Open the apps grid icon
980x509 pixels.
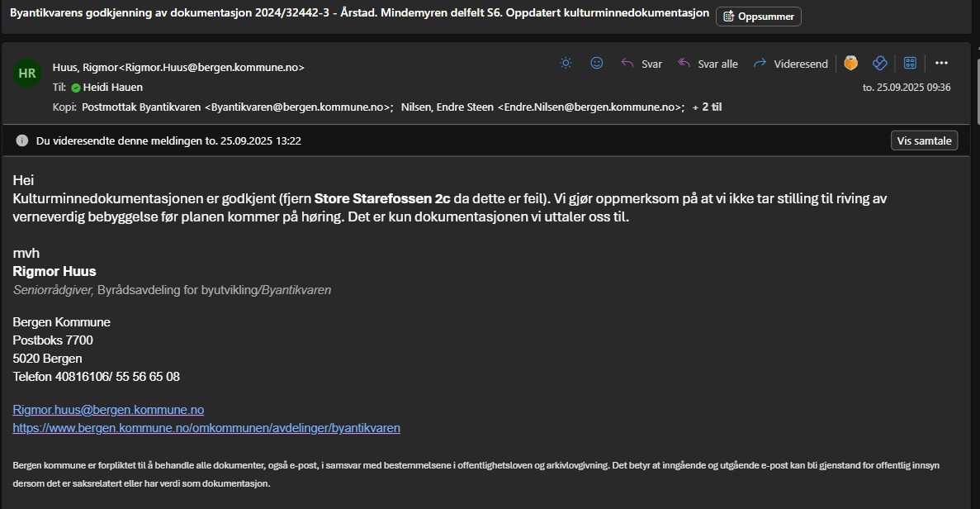[911, 63]
